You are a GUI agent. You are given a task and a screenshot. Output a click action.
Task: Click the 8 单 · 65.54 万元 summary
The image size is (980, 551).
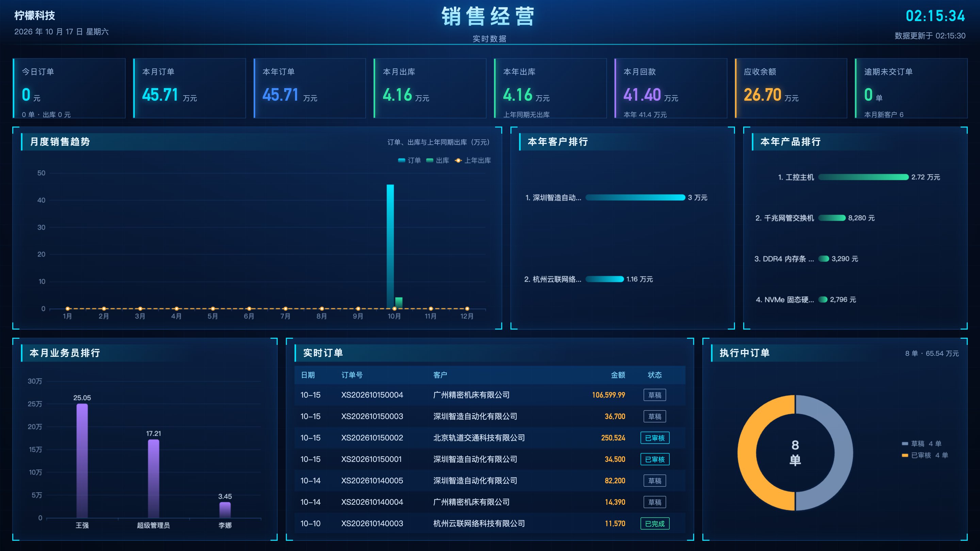pyautogui.click(x=932, y=353)
